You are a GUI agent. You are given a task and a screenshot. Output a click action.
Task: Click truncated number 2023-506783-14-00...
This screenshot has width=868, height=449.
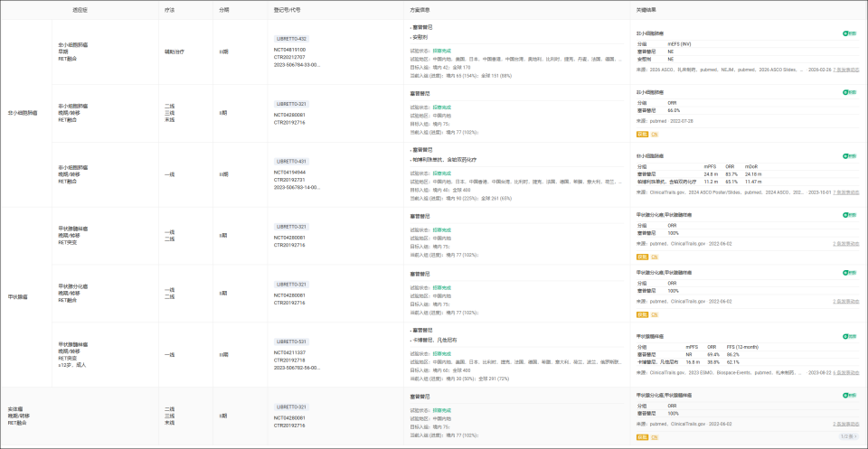(x=297, y=187)
